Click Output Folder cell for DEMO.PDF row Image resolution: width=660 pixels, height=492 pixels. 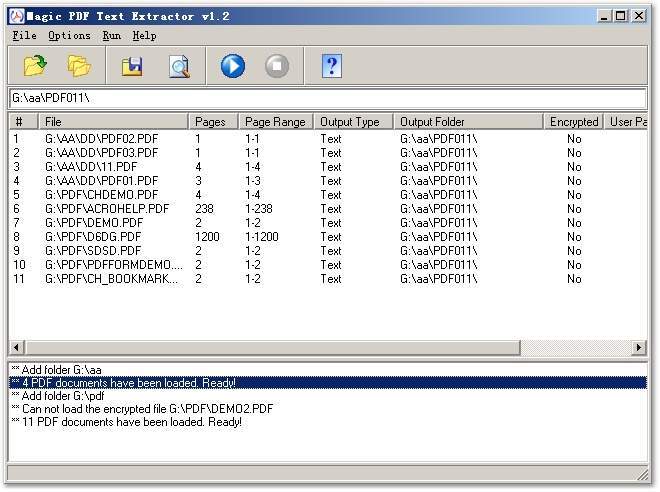coord(439,223)
